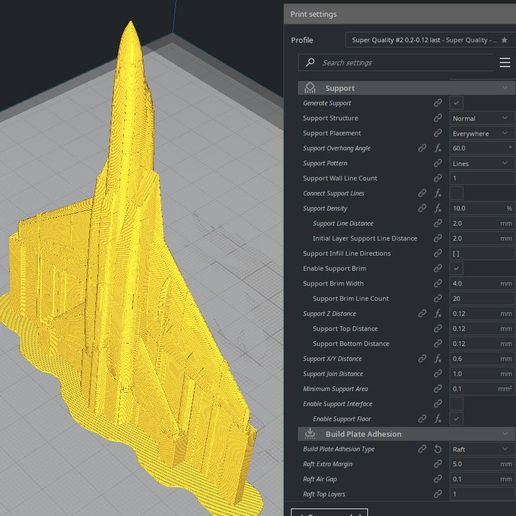Screen dimensions: 516x516
Task: Click the formula icon beside Support Density
Action: point(438,208)
